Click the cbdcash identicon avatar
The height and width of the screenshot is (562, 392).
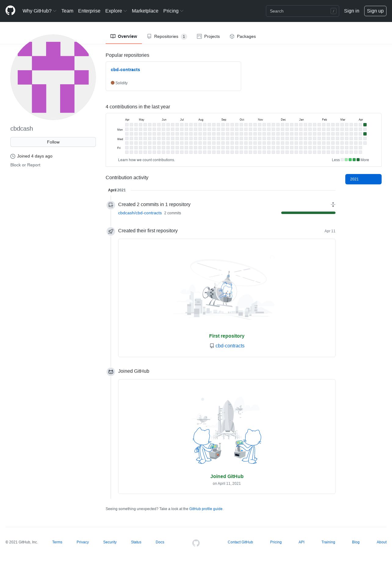click(x=53, y=77)
